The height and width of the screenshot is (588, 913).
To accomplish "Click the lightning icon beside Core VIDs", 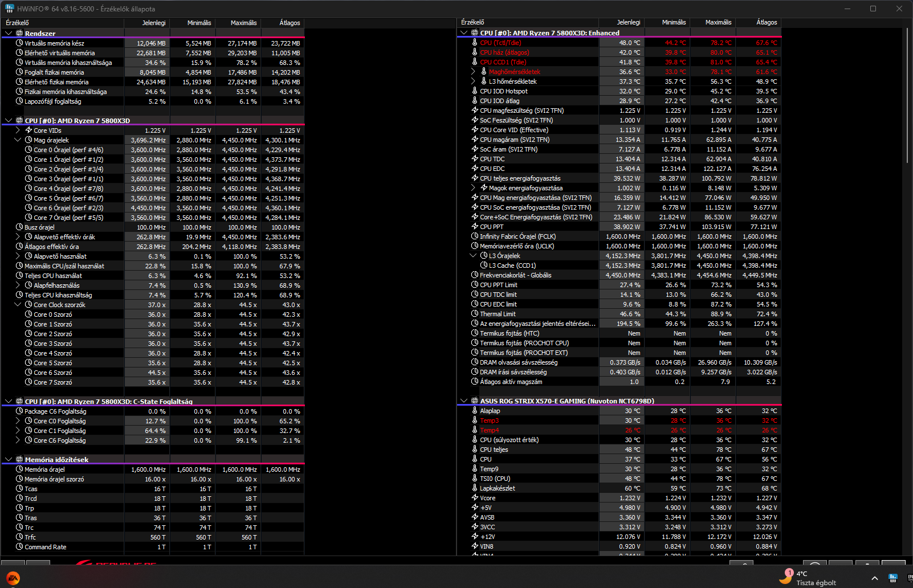I will coord(28,130).
